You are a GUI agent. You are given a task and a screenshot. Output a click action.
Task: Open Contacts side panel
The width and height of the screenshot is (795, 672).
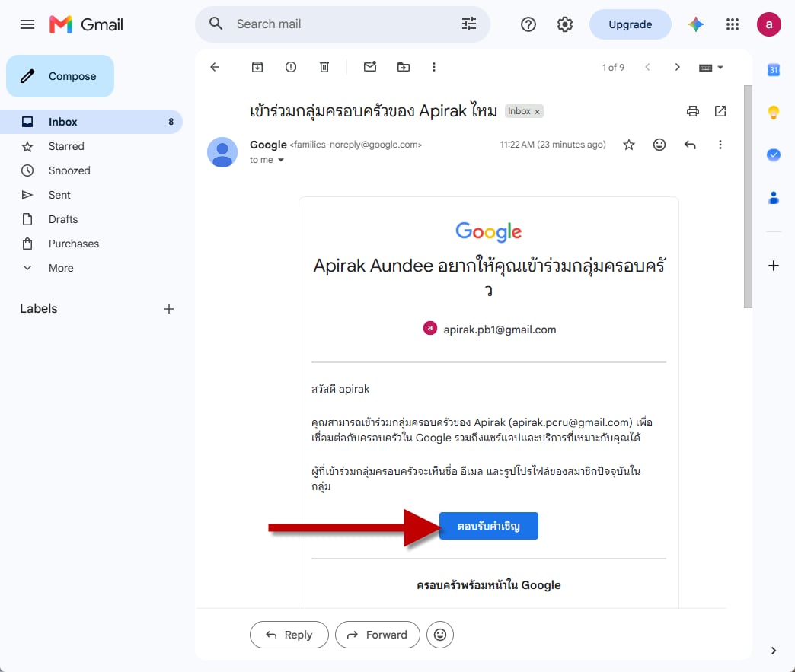[773, 197]
